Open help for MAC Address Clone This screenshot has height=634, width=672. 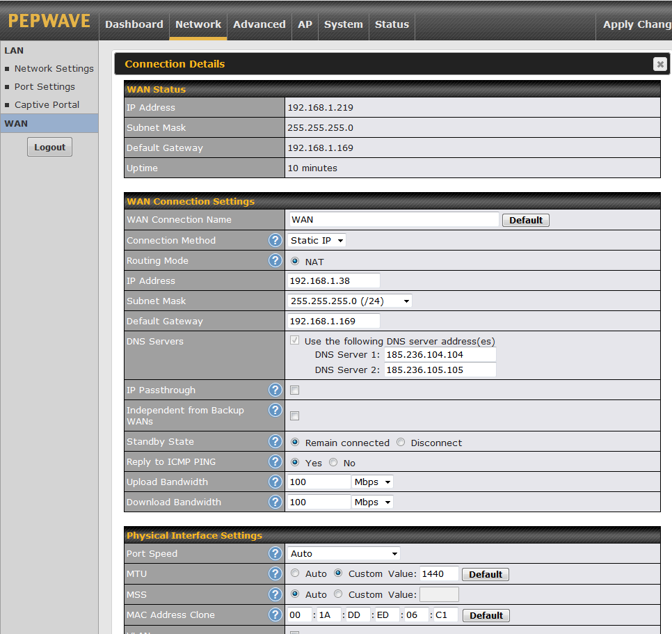click(275, 615)
